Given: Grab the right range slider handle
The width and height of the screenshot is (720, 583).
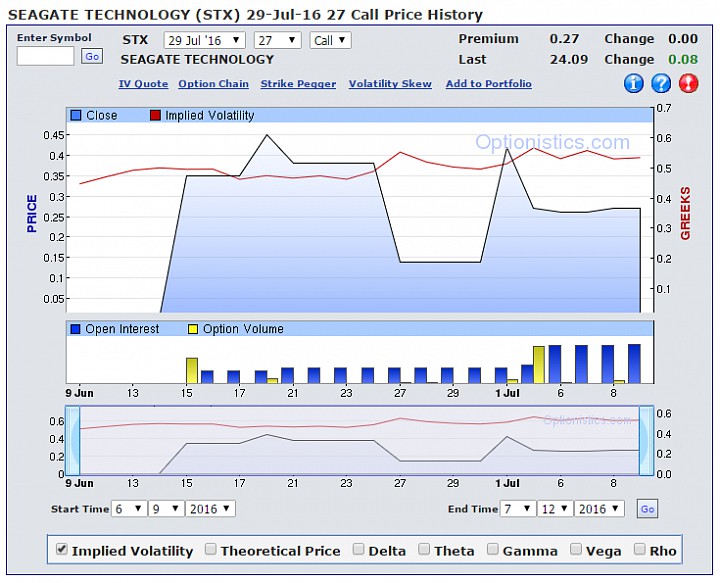Looking at the screenshot, I should [646, 441].
